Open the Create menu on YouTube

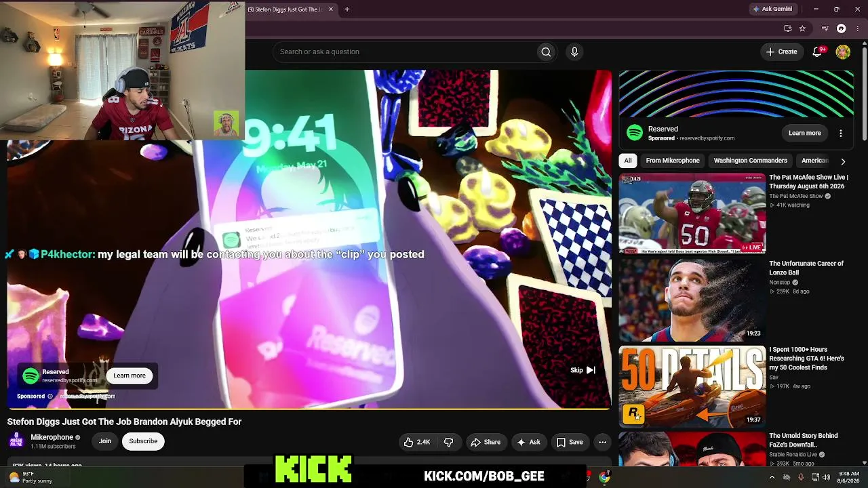[782, 52]
